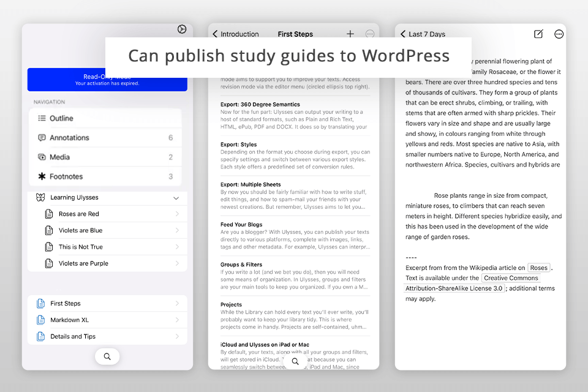Click the Annotations count 6
588x392 pixels.
[x=171, y=138]
